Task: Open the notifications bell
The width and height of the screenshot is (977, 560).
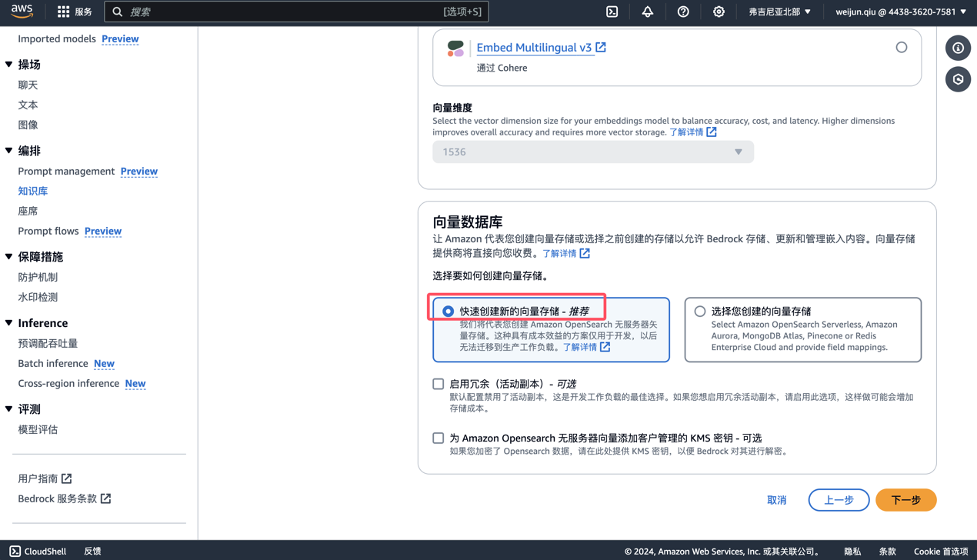Action: (x=648, y=12)
